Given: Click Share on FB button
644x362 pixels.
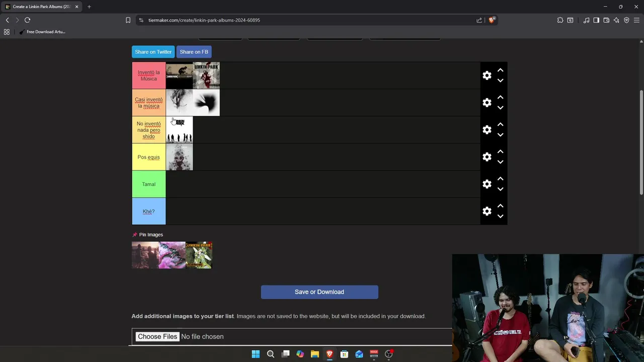Looking at the screenshot, I should (x=194, y=52).
